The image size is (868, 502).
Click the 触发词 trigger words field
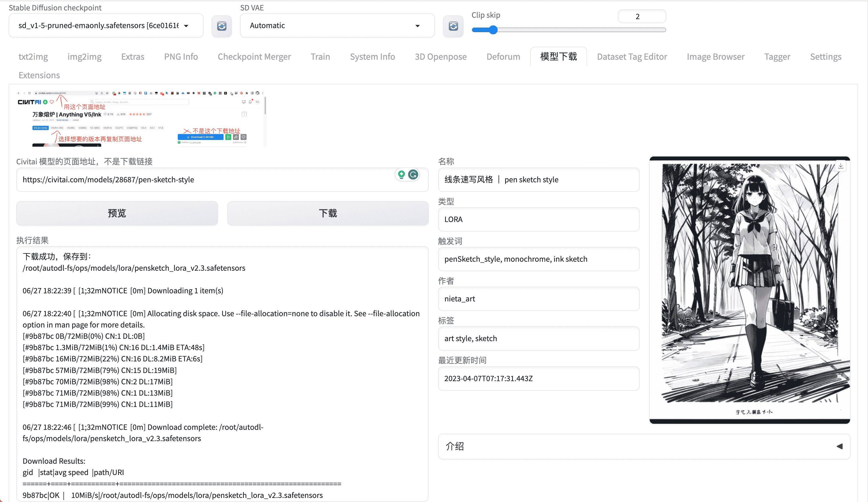coord(538,259)
